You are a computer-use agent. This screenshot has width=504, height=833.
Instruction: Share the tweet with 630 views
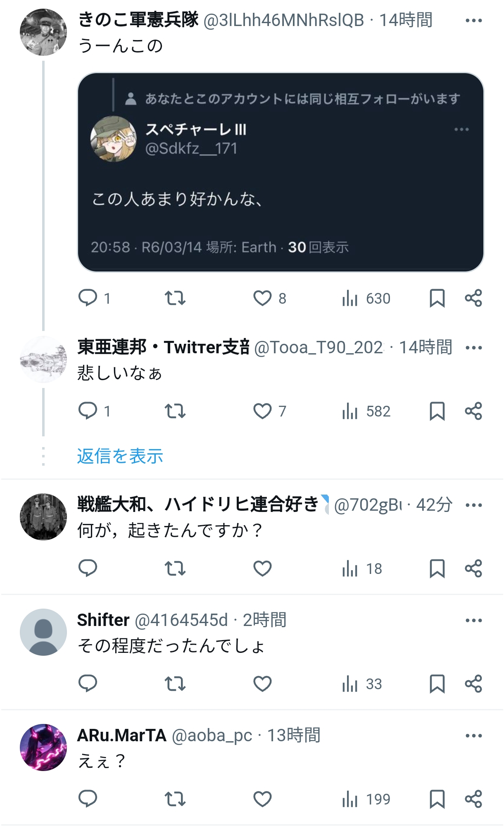[473, 298]
